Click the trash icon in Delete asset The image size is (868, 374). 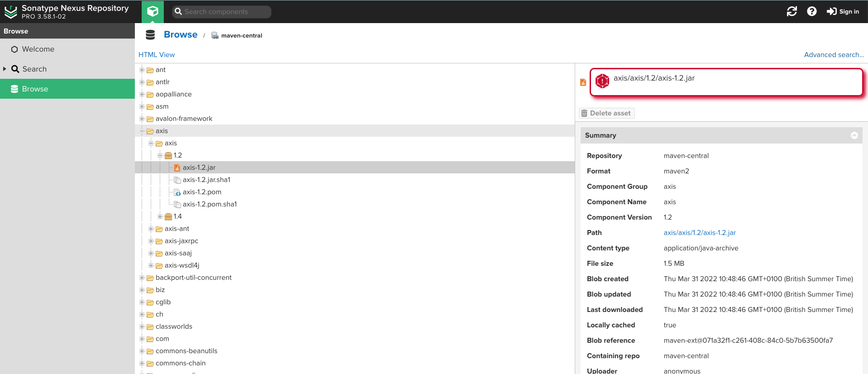coord(584,113)
